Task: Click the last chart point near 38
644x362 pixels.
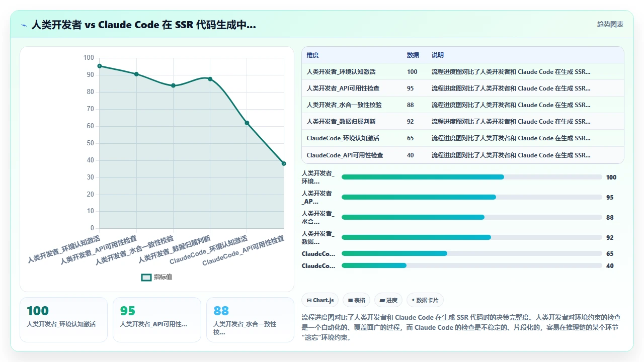Action: pyautogui.click(x=284, y=163)
